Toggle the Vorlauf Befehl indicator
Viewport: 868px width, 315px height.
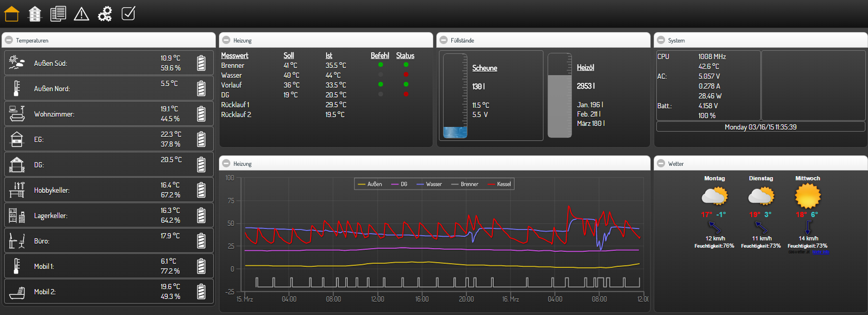(381, 84)
